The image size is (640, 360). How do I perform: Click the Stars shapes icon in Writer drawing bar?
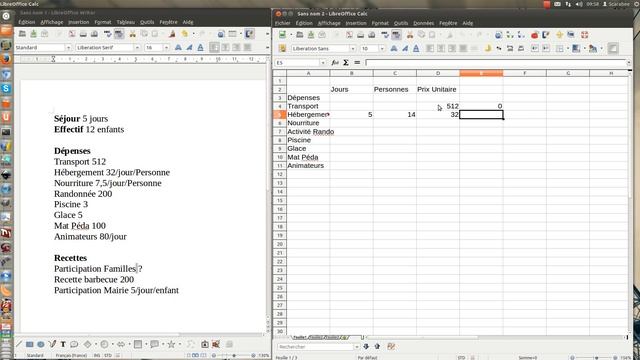(171, 344)
